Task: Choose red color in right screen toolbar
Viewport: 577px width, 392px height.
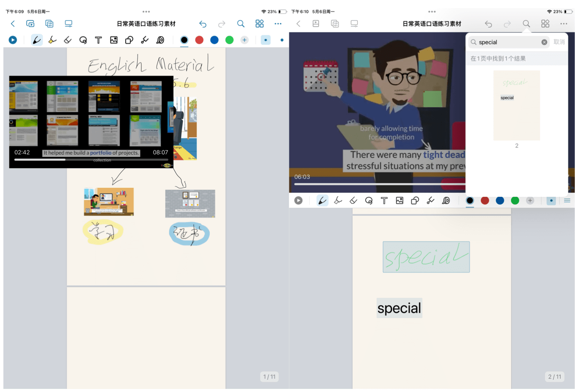Action: 485,200
